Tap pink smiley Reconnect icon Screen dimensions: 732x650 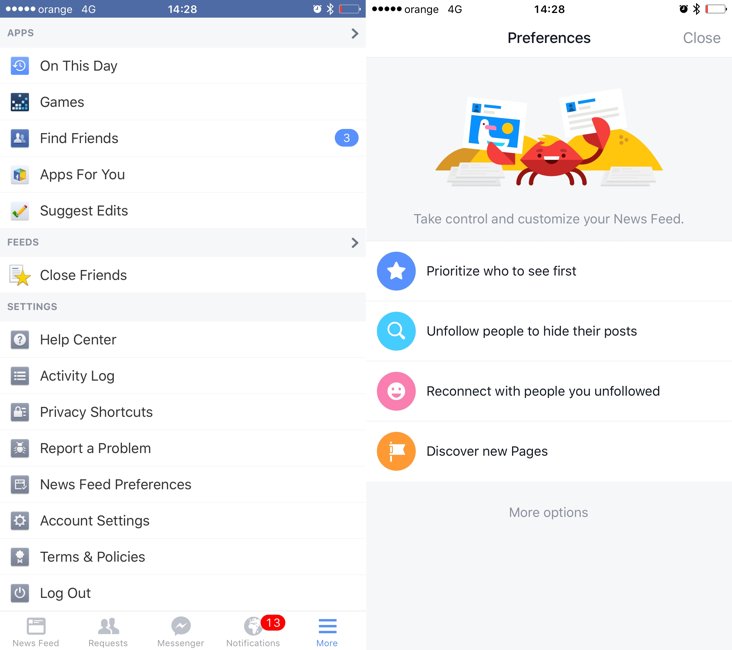click(x=396, y=391)
